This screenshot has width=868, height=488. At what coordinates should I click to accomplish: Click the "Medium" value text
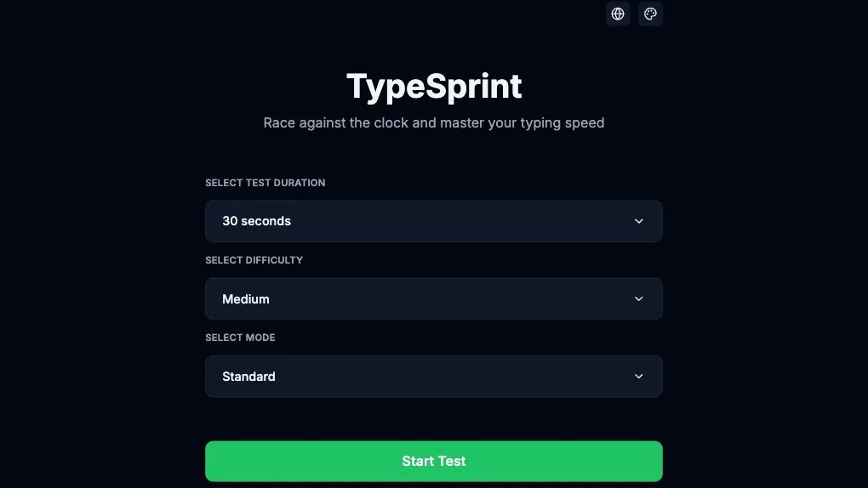click(x=246, y=299)
